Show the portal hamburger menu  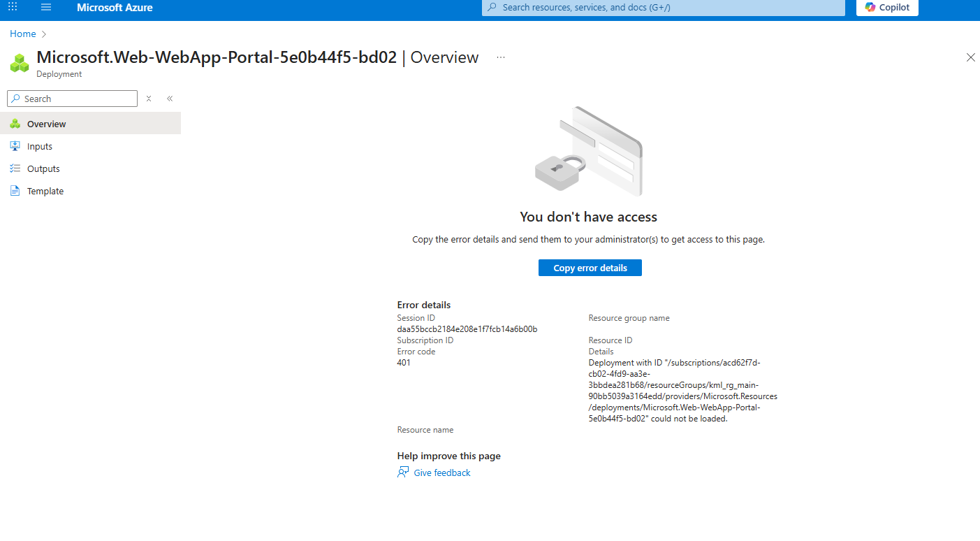point(46,7)
